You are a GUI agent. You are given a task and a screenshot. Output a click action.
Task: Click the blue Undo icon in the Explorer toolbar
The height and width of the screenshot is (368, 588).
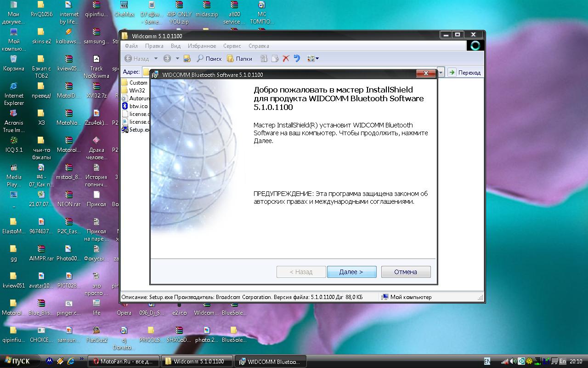pos(297,58)
